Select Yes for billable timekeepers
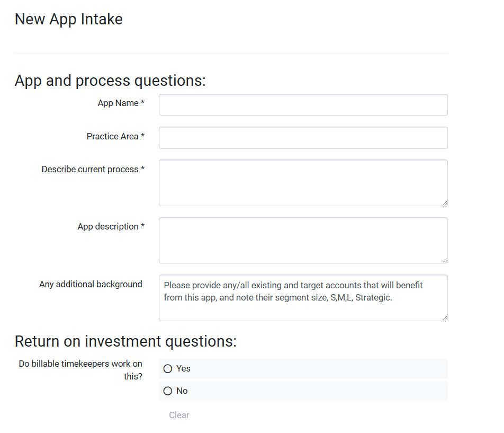 point(168,369)
